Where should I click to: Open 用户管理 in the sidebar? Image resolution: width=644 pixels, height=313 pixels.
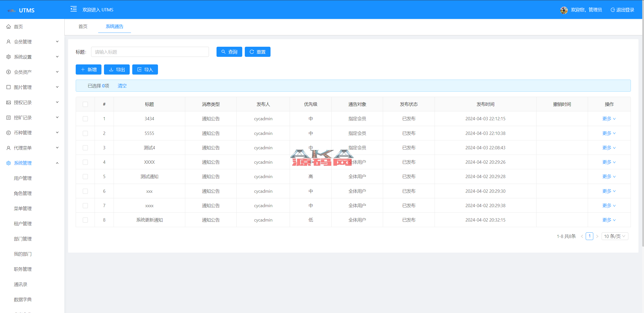[x=23, y=178]
